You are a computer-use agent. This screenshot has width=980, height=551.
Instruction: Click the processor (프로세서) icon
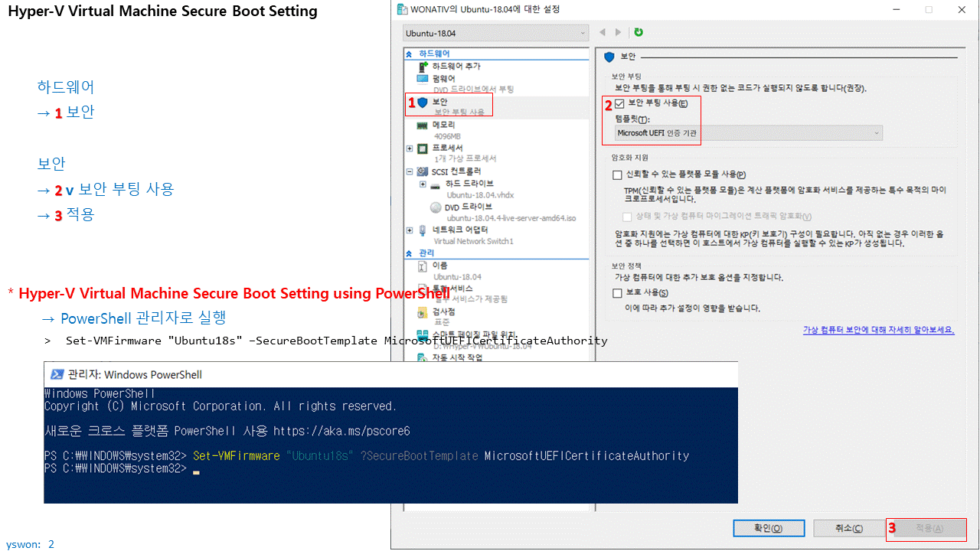point(423,148)
